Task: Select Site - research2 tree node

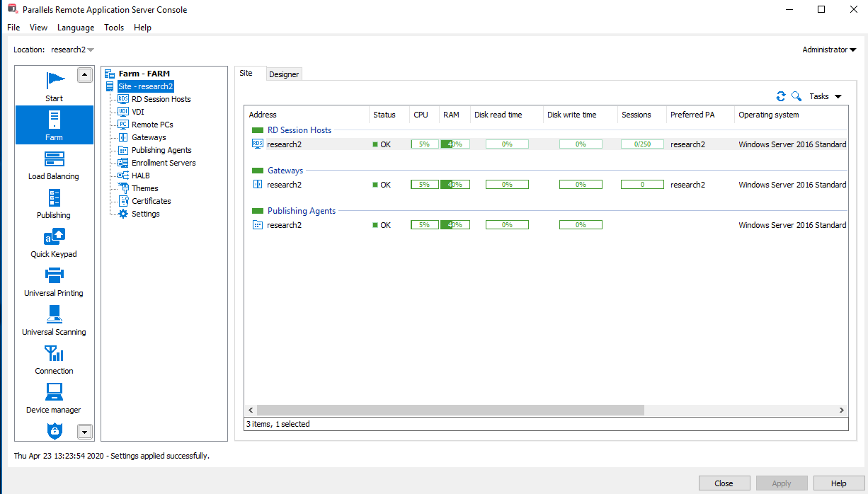Action: pos(145,86)
